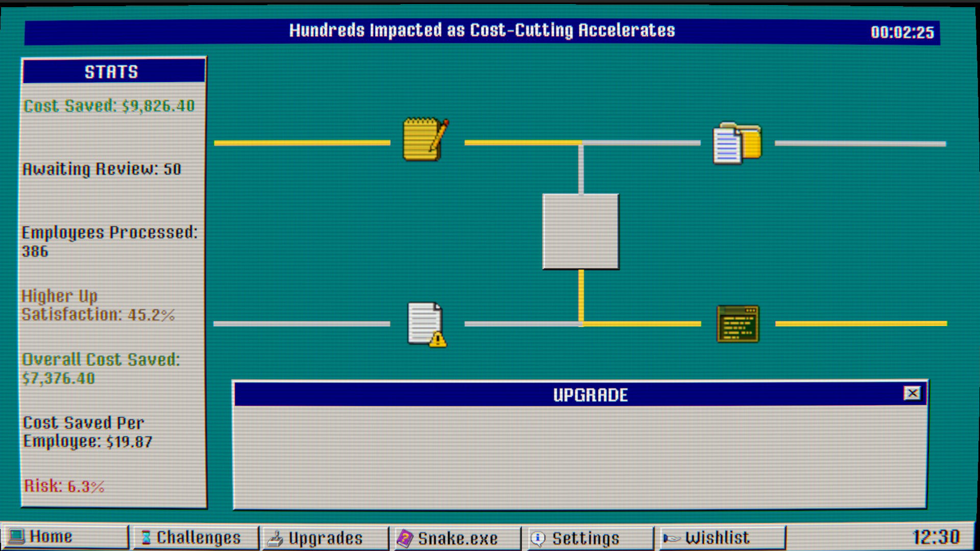Viewport: 980px width, 551px height.
Task: Click the 12:30 taskbar clock
Action: click(x=936, y=537)
